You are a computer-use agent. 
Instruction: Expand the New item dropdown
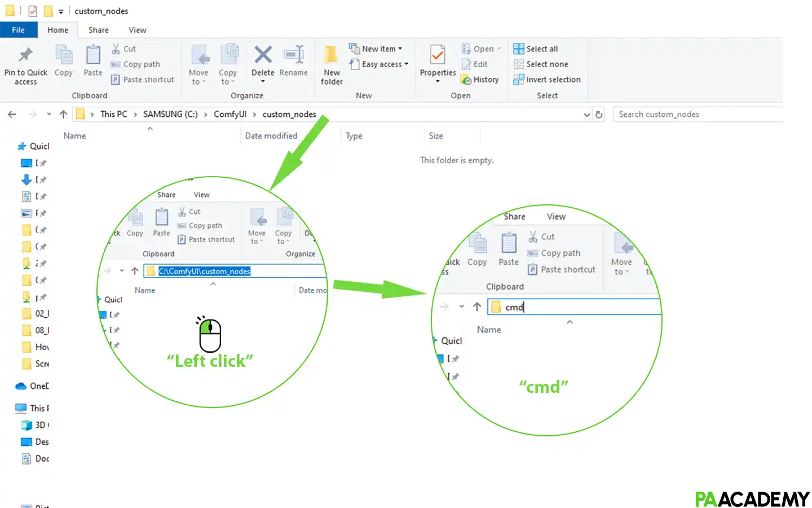point(399,49)
